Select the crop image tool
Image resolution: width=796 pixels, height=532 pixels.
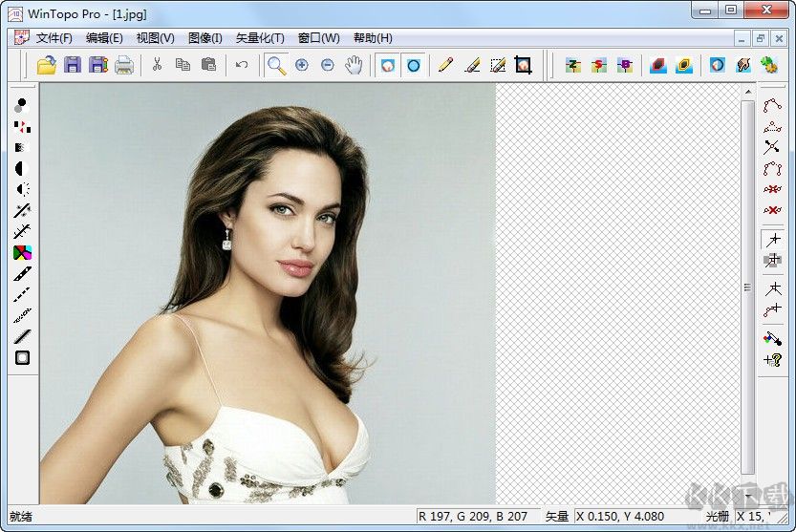[524, 65]
